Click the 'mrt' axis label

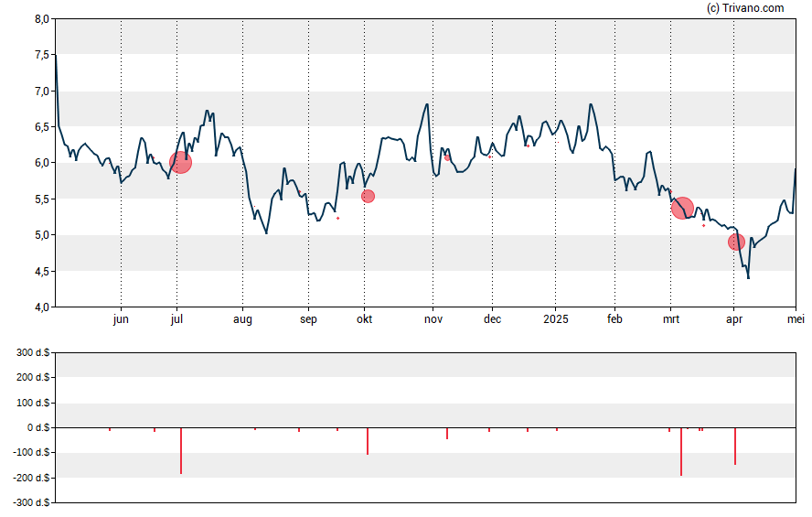[671, 319]
